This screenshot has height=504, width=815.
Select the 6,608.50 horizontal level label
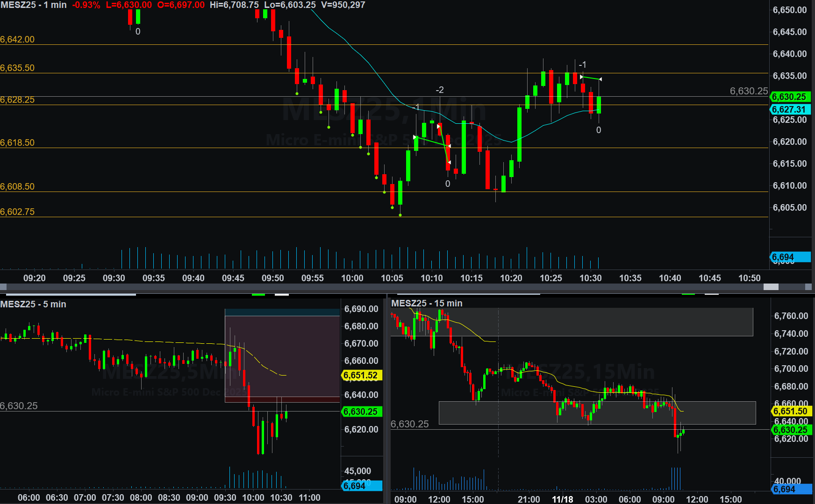(17, 186)
